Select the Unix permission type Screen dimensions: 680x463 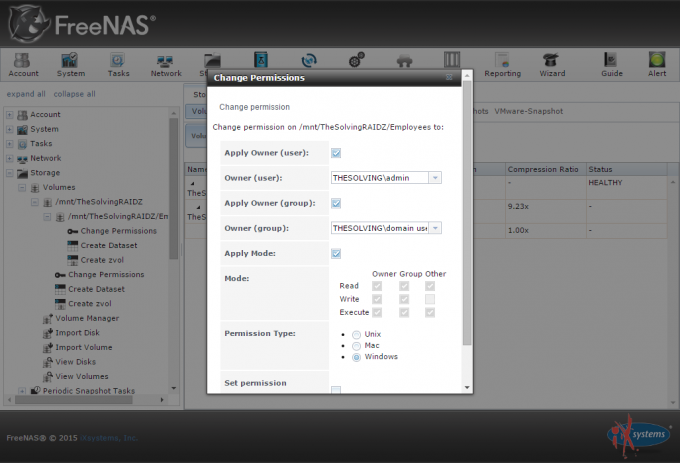tap(357, 334)
